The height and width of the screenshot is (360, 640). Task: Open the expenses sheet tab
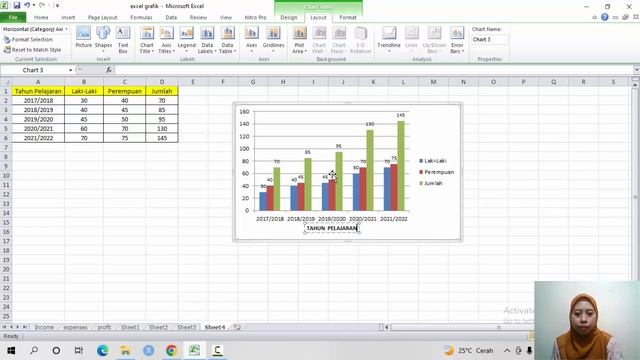click(x=76, y=327)
